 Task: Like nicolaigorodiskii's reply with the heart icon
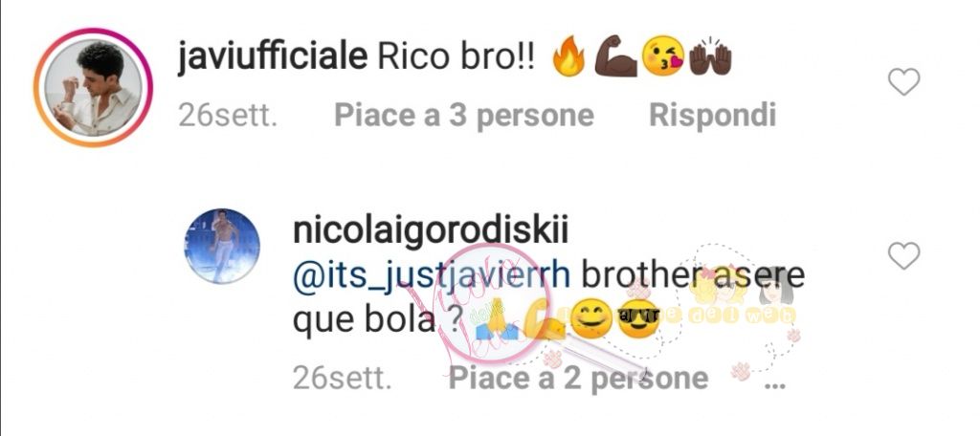903,256
